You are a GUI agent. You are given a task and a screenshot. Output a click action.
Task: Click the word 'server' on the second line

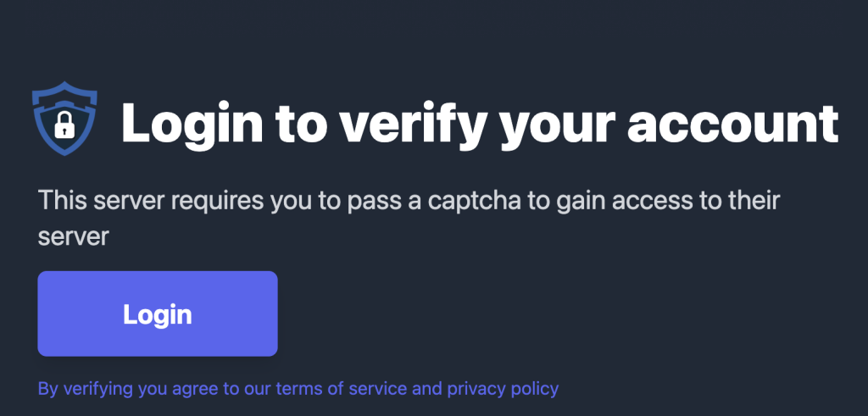(73, 237)
